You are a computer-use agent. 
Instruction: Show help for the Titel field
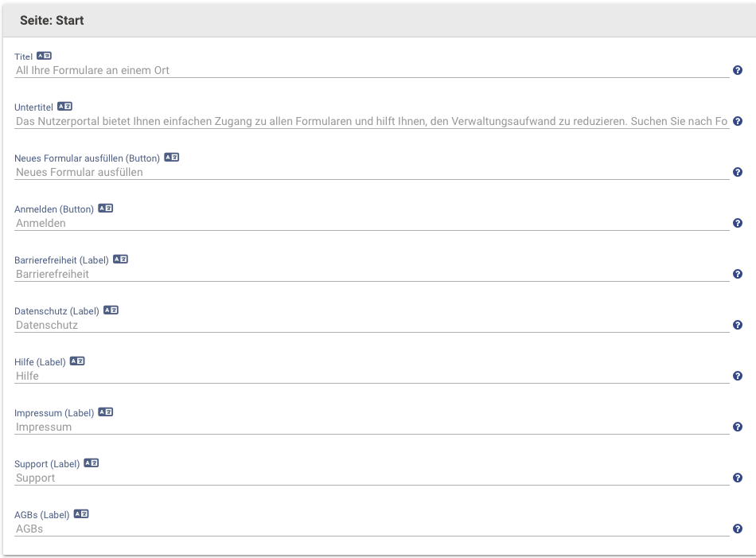(x=738, y=70)
